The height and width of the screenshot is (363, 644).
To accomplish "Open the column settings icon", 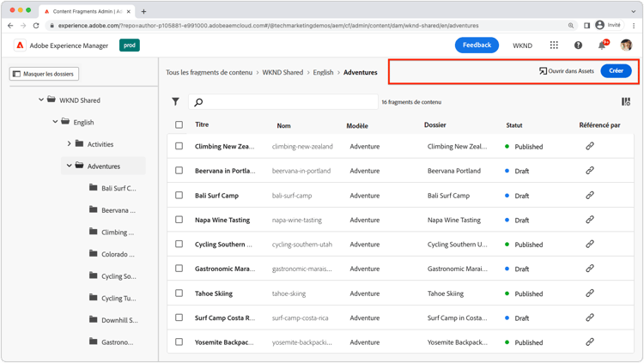I will pos(626,101).
